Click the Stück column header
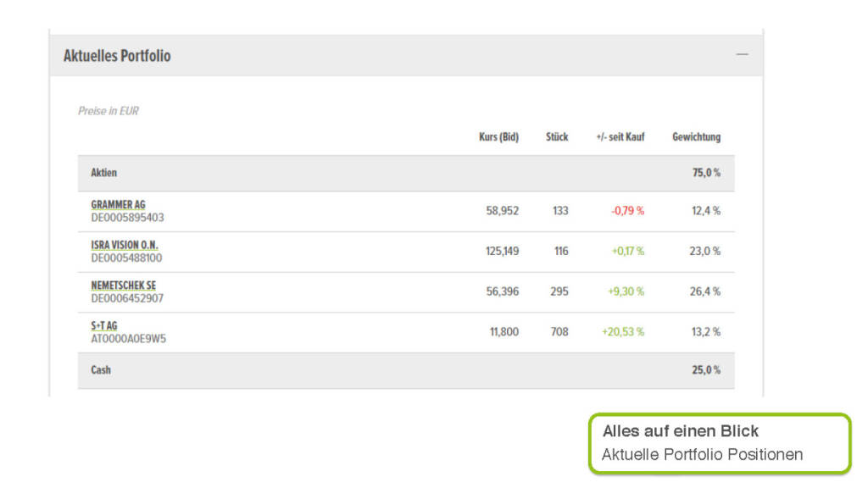Viewport: 868px width, 488px height. pyautogui.click(x=557, y=136)
